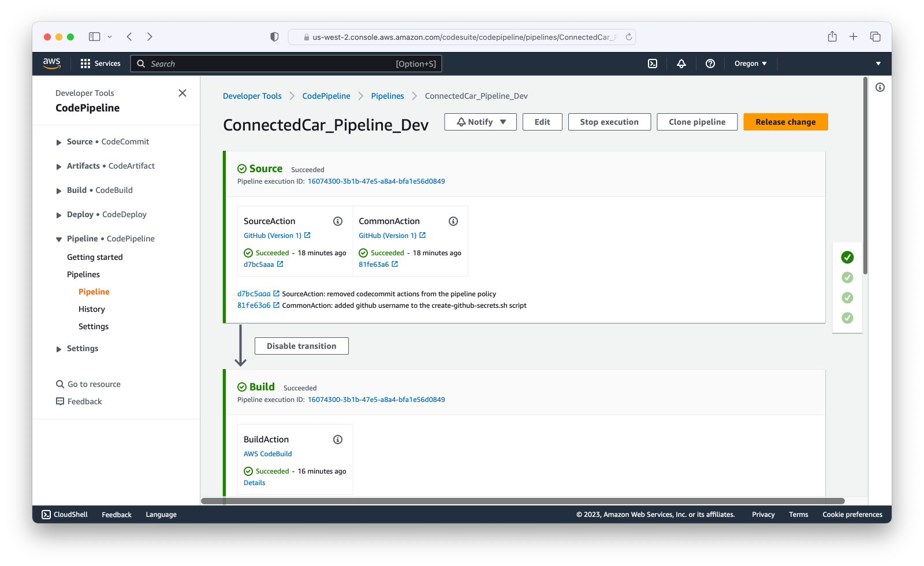924x566 pixels.
Task: Open Safari sidebar options chevron
Action: pyautogui.click(x=110, y=36)
